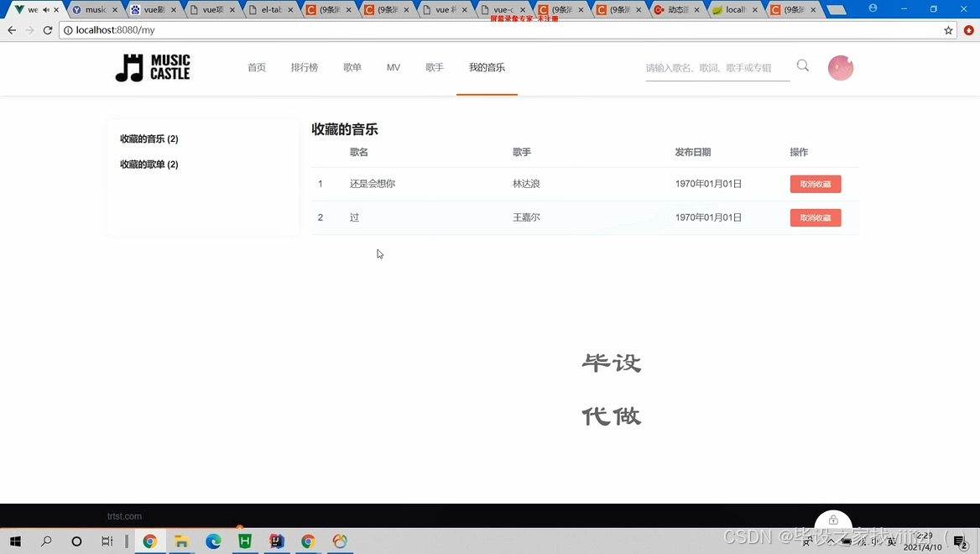980x554 pixels.
Task: Select 收藏的音乐 (2) in sidebar
Action: pos(149,138)
